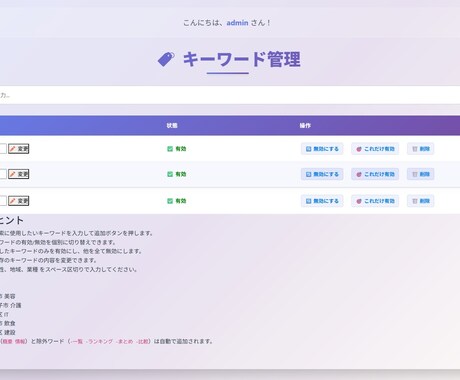Click the example line ending 介護
The width and height of the screenshot is (460, 380).
click(11, 305)
